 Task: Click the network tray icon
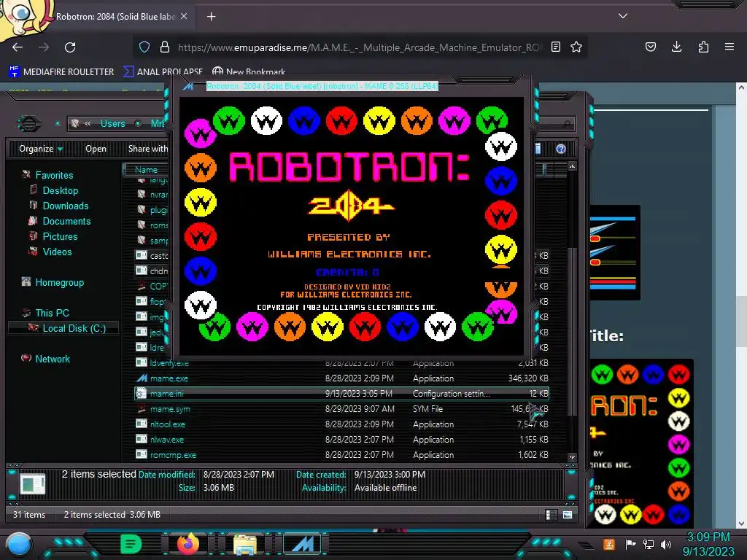649,544
